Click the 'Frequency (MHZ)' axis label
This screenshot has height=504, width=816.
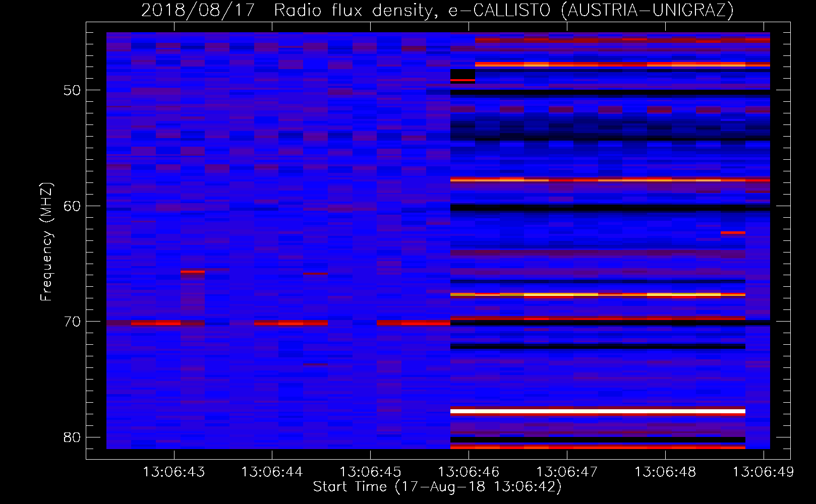(x=46, y=242)
